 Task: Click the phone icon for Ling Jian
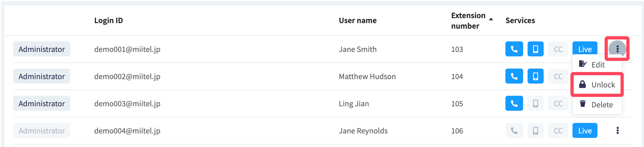pyautogui.click(x=514, y=103)
